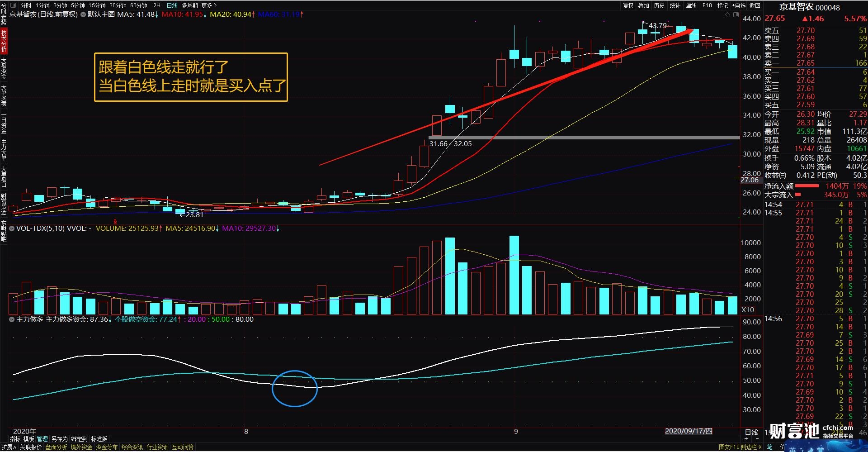This screenshot has width=868, height=452.
Task: Open F10 company info
Action: pos(707,5)
